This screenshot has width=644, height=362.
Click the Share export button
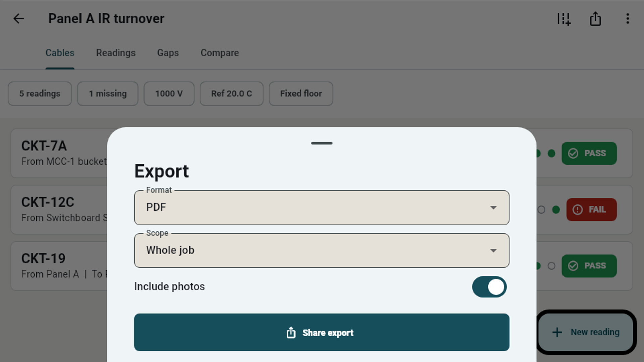pyautogui.click(x=322, y=332)
